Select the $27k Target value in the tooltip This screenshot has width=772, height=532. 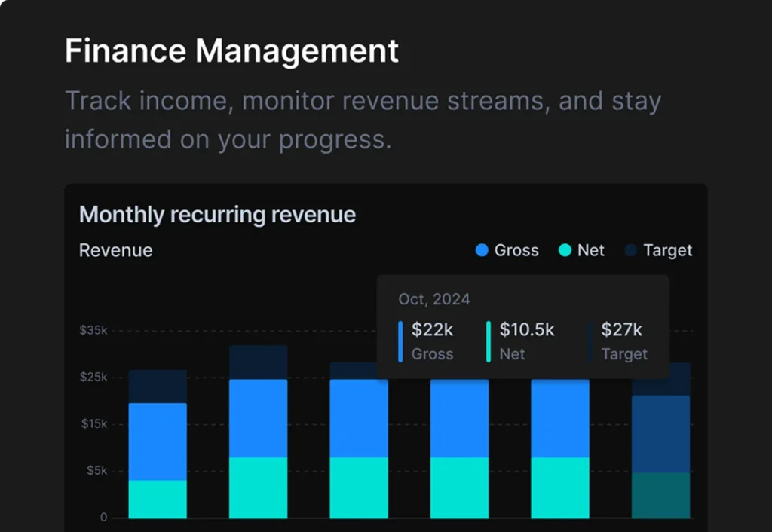click(x=621, y=329)
